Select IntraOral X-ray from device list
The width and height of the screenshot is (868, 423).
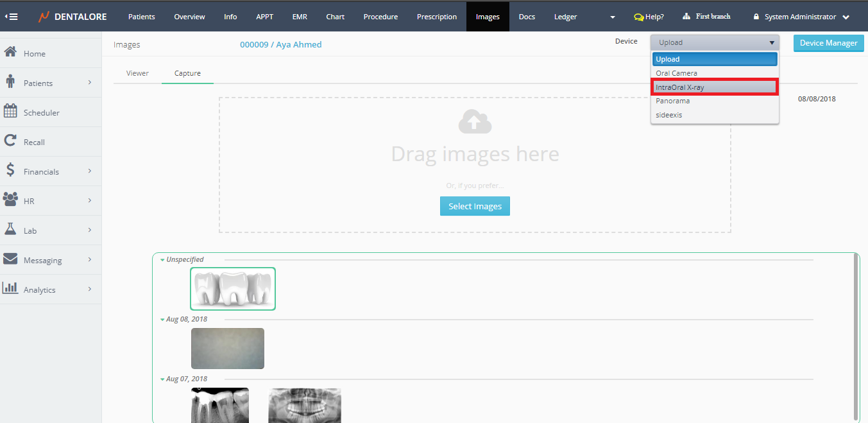pos(714,87)
